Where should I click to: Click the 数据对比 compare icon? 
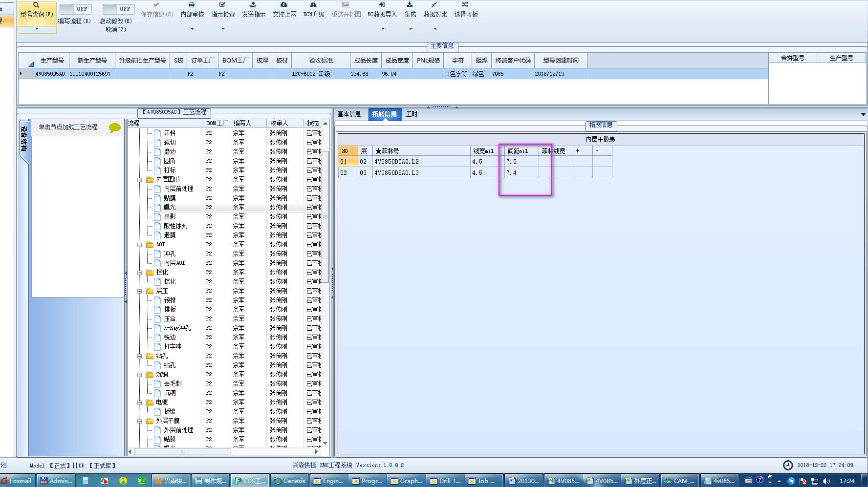(x=434, y=4)
